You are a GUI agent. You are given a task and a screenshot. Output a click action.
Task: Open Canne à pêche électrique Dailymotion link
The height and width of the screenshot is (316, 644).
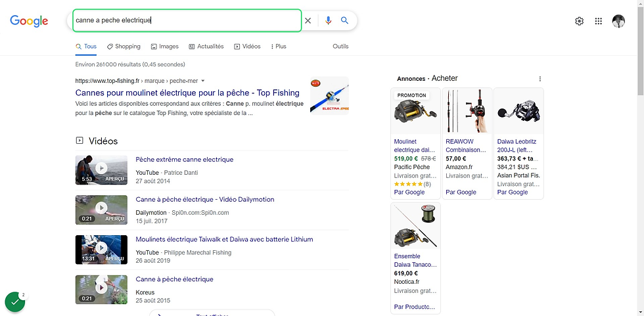[205, 200]
